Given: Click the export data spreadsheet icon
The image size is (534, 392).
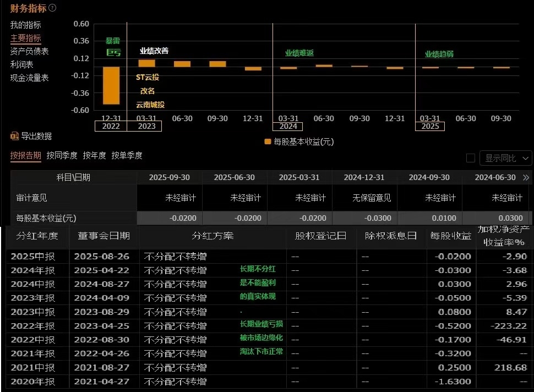Looking at the screenshot, I should click(14, 136).
